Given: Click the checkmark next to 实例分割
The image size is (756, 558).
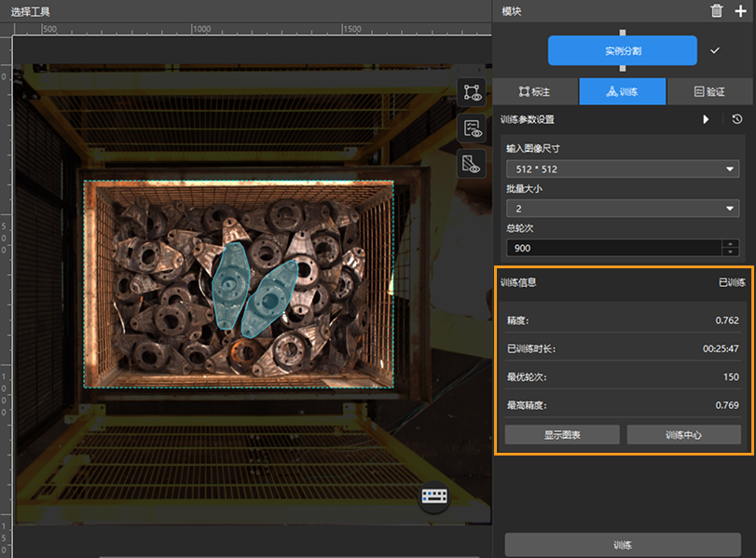Looking at the screenshot, I should pos(715,50).
